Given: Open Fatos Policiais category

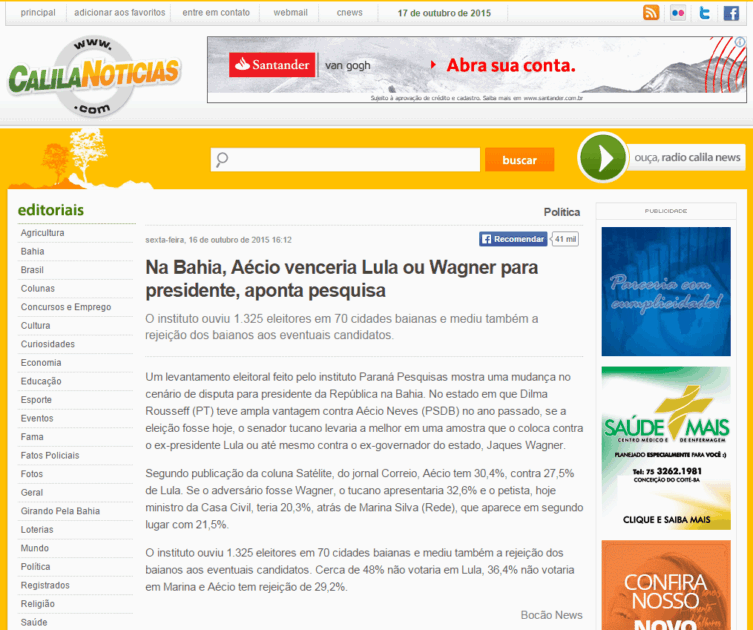Looking at the screenshot, I should coord(50,456).
